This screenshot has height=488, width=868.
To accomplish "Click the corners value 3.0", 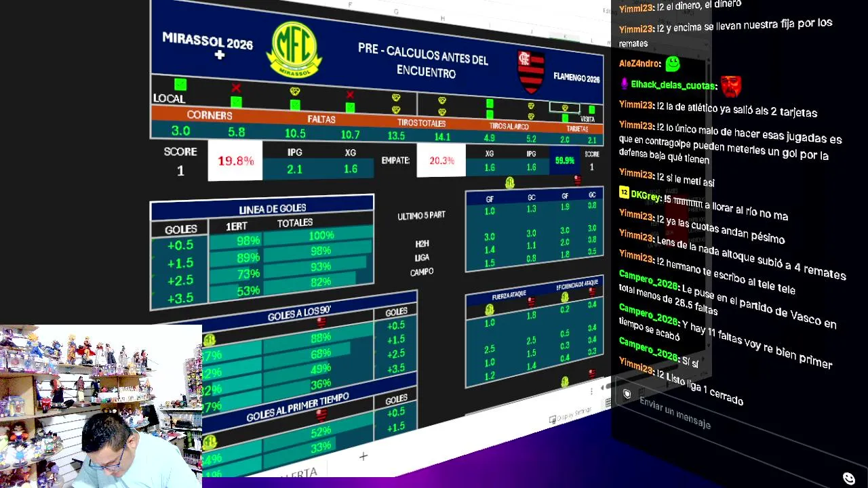I will [x=180, y=131].
